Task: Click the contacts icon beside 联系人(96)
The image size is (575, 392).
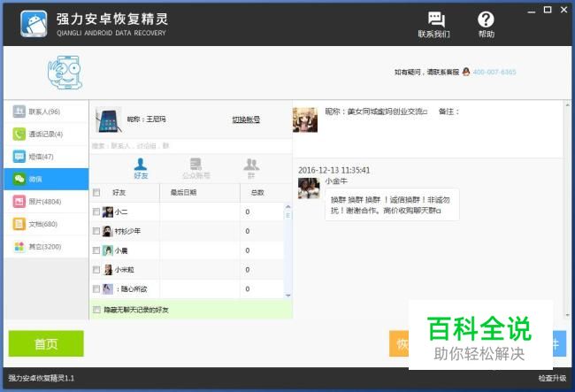Action: tap(19, 111)
